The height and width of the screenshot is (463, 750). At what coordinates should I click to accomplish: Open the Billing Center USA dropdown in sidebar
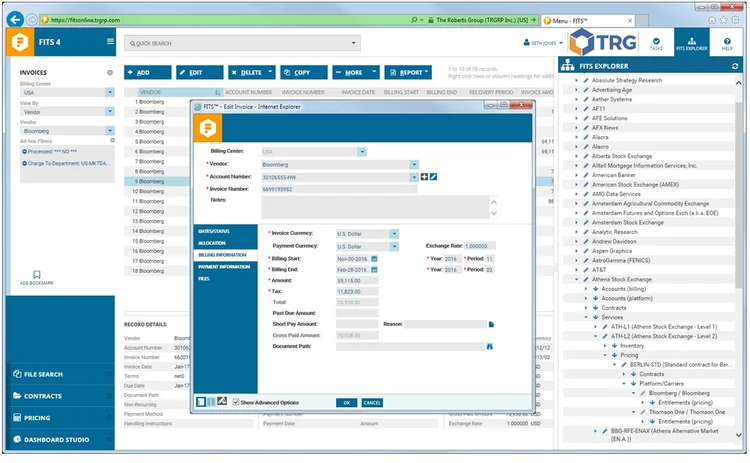(110, 92)
